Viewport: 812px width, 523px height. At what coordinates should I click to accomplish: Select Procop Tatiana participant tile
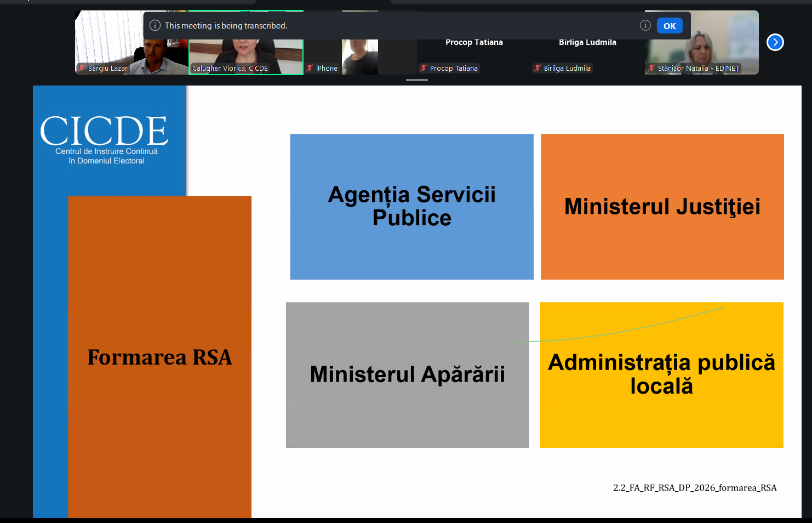pos(474,43)
